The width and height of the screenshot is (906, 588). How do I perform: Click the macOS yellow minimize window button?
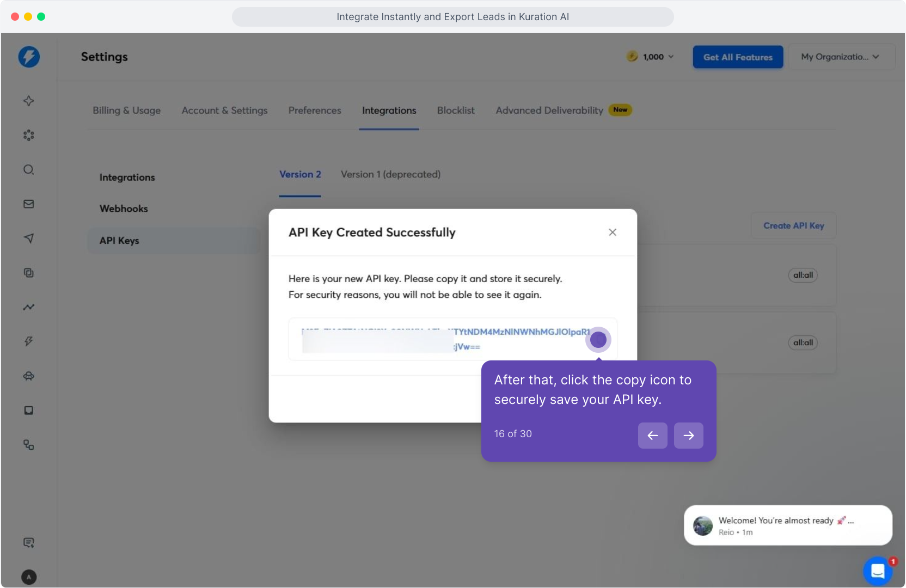point(28,16)
